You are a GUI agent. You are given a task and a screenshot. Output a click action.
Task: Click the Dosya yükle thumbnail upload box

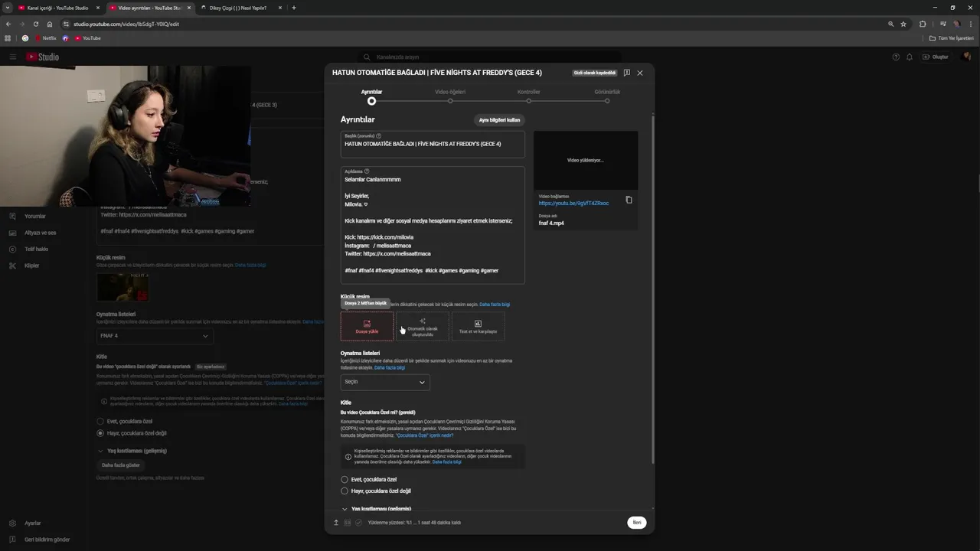pyautogui.click(x=367, y=326)
